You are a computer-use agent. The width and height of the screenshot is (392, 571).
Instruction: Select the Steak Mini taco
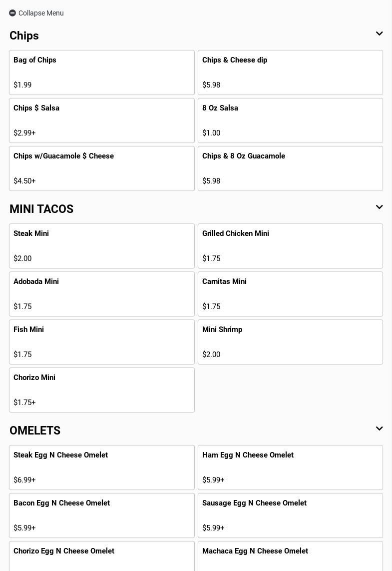(x=102, y=246)
